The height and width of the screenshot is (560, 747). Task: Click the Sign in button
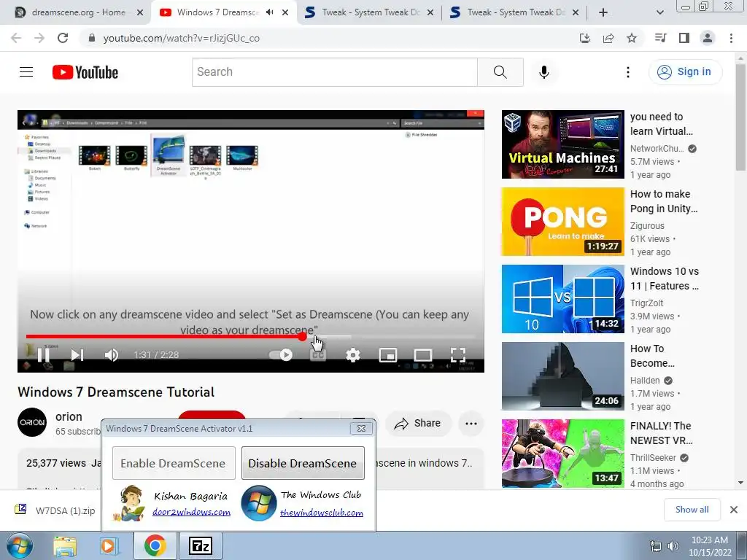685,72
